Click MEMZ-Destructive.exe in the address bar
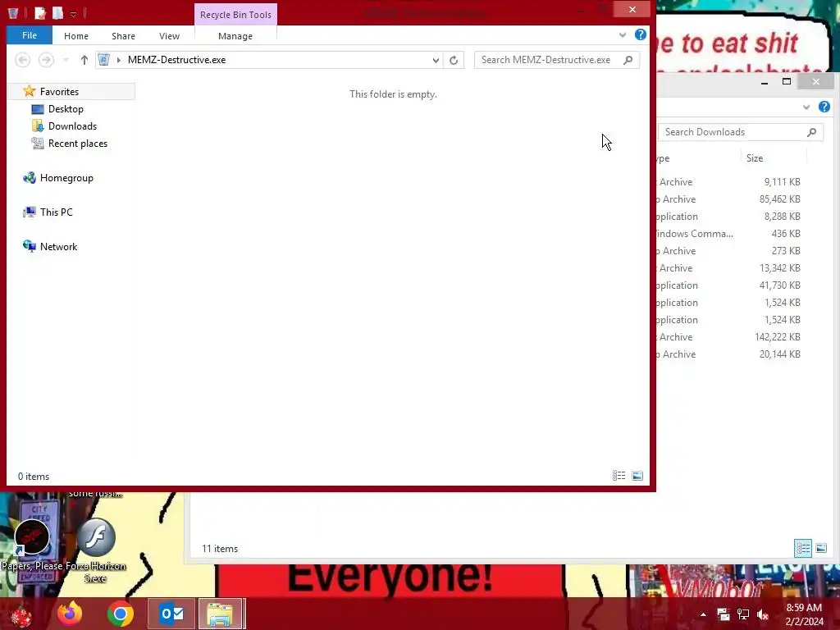The image size is (840, 630). [177, 60]
